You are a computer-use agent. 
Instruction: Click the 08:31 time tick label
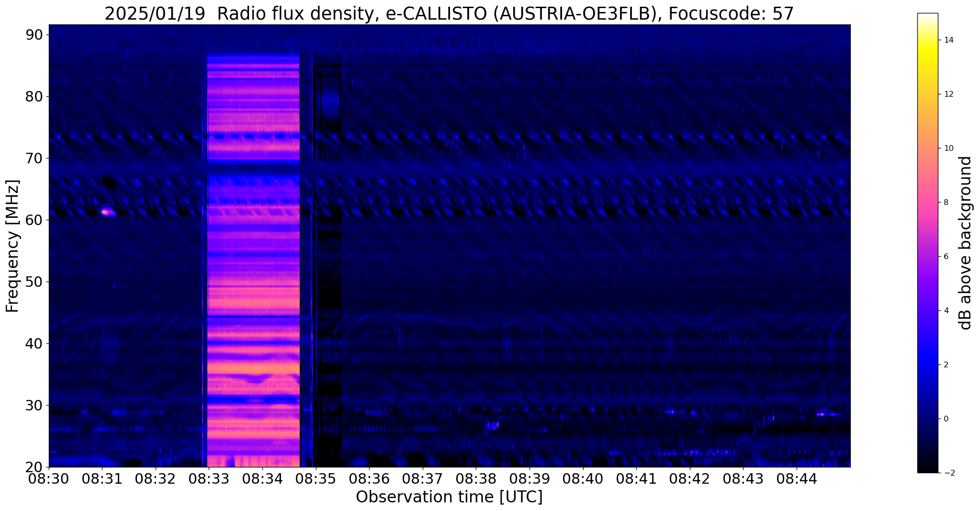(102, 479)
